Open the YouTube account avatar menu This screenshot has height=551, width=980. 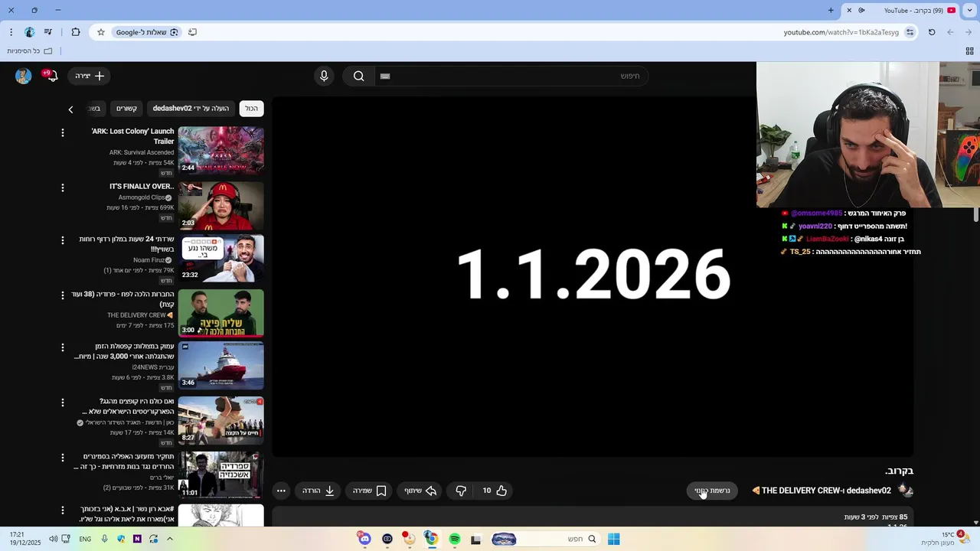[23, 76]
